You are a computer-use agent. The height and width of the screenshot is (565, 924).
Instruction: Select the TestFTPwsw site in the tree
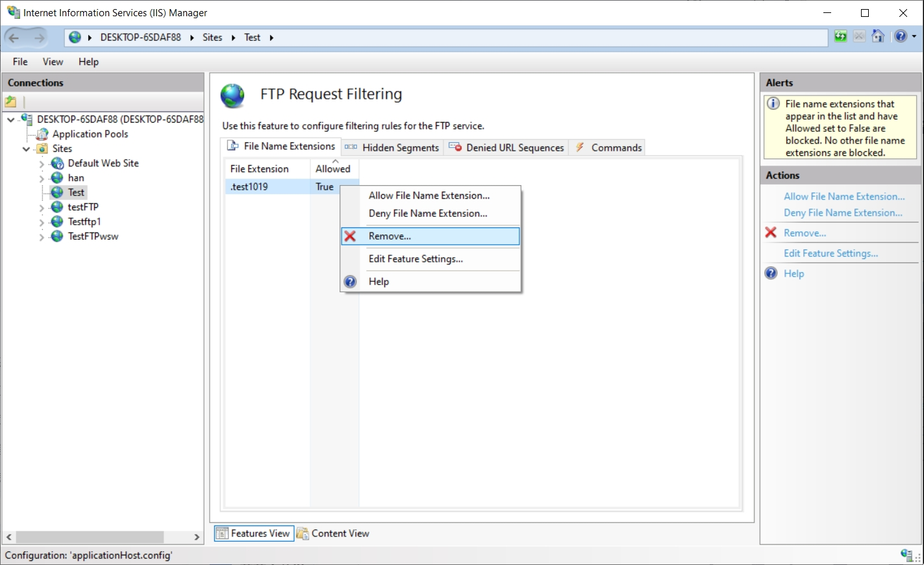click(x=93, y=236)
